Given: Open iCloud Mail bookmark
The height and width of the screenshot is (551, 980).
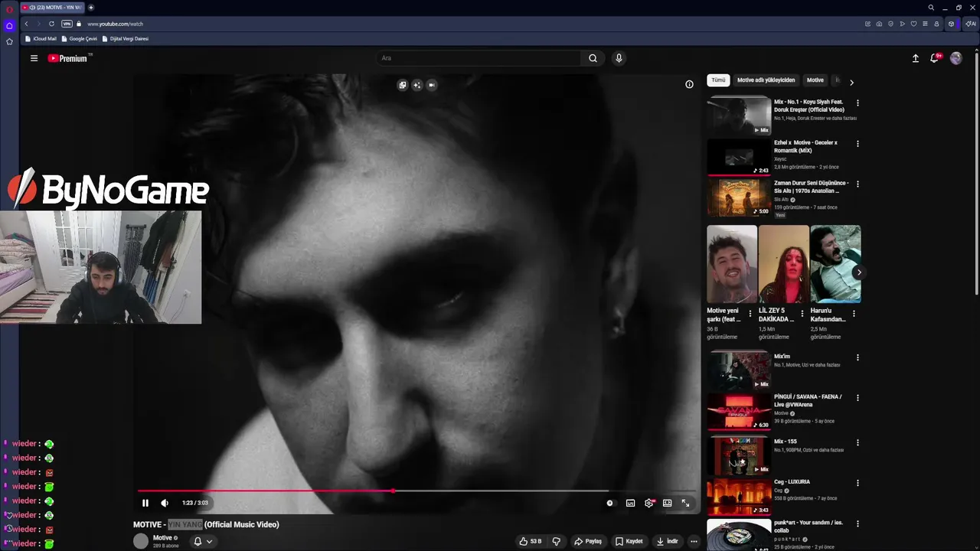Looking at the screenshot, I should 41,38.
